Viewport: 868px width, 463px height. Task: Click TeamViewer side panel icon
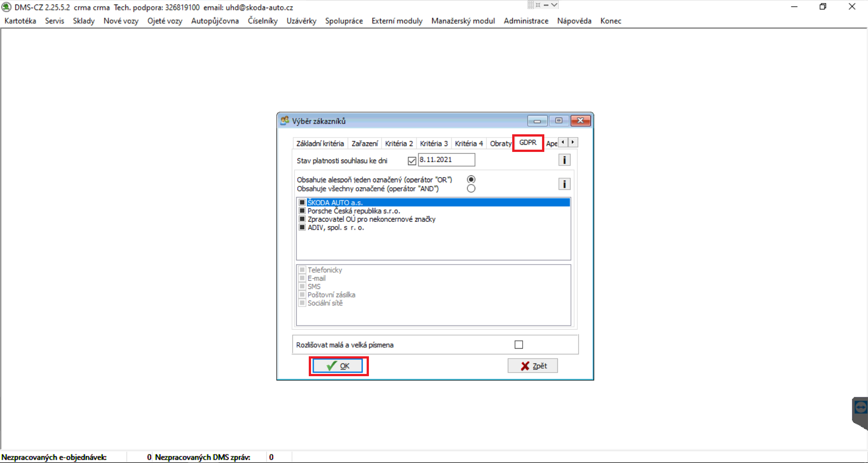(x=860, y=408)
